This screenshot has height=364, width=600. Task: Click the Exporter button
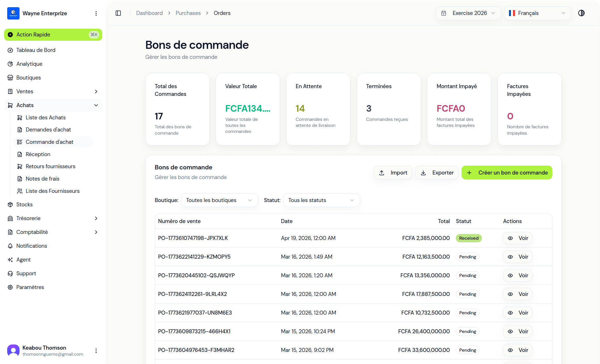pyautogui.click(x=437, y=173)
